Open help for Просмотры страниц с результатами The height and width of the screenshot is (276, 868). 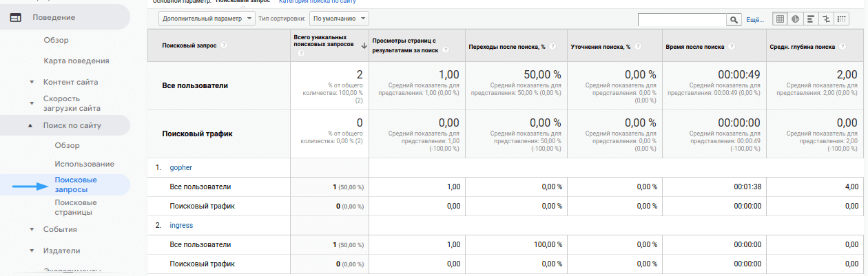coord(446,50)
